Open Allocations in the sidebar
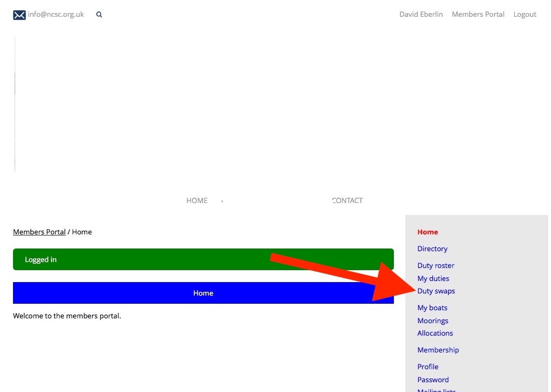 435,333
